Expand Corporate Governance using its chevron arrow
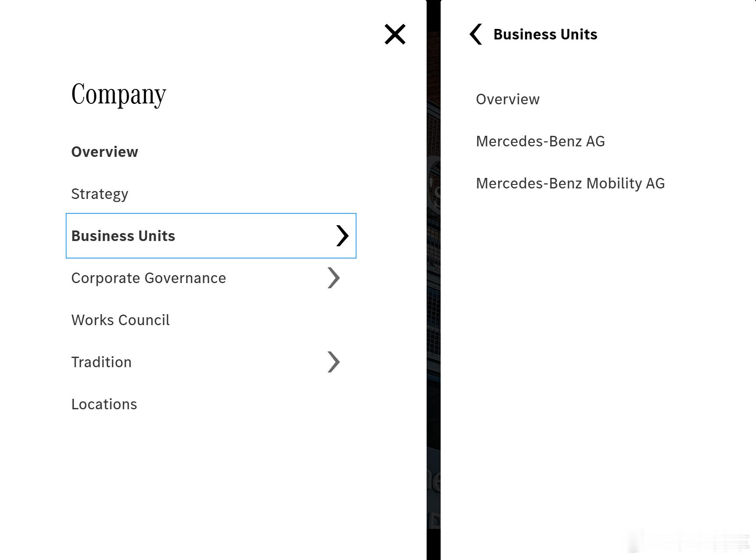This screenshot has width=756, height=560. pyautogui.click(x=333, y=278)
